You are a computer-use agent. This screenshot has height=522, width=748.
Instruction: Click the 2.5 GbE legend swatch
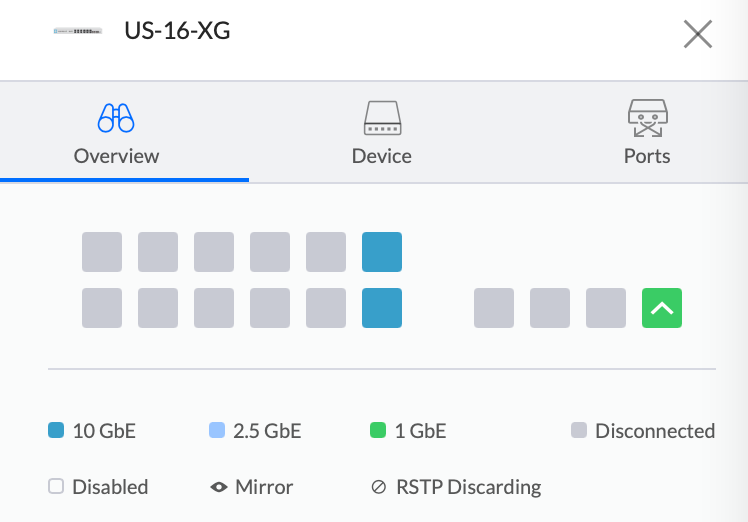(x=216, y=432)
